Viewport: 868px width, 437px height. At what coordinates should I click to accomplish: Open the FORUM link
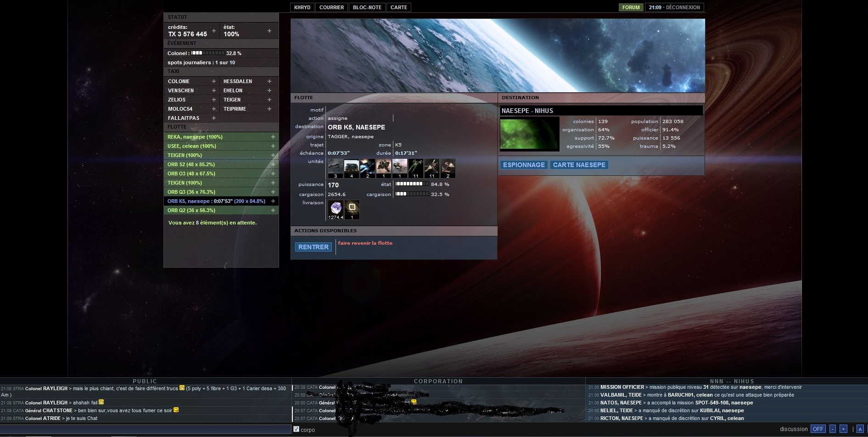(x=631, y=7)
